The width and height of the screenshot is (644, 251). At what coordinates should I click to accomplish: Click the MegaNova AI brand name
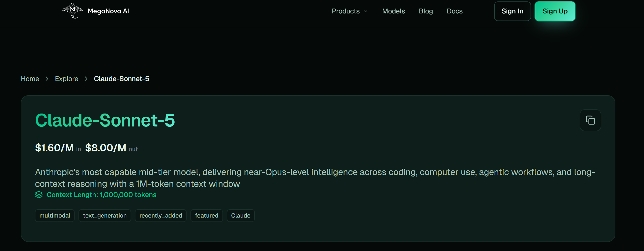[108, 11]
